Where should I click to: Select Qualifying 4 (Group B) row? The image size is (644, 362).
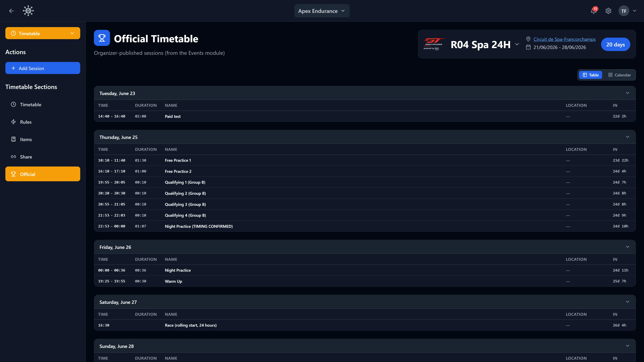click(365, 215)
